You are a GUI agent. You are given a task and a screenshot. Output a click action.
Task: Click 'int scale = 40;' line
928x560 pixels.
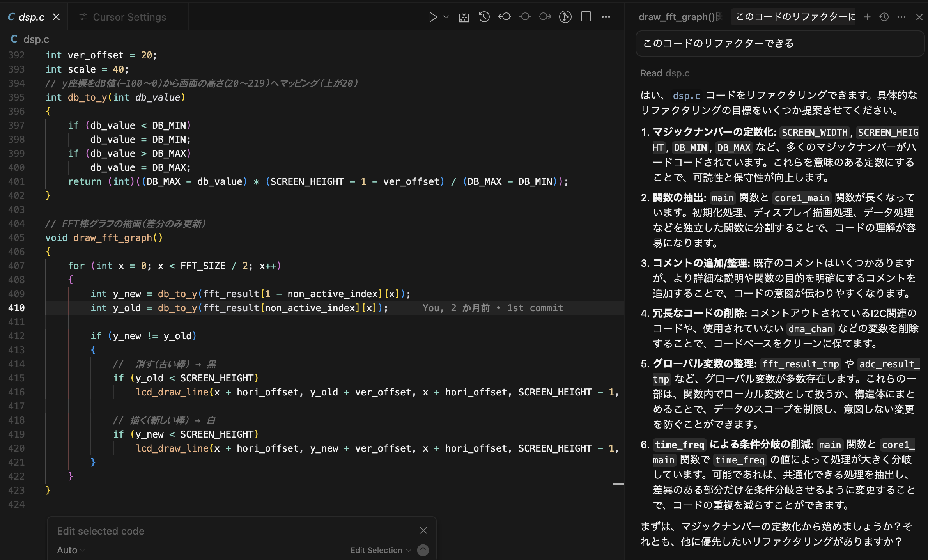(87, 69)
